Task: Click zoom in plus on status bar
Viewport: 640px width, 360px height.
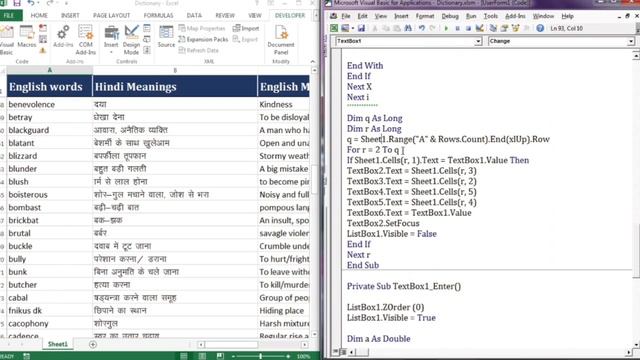Action: [x=288, y=356]
